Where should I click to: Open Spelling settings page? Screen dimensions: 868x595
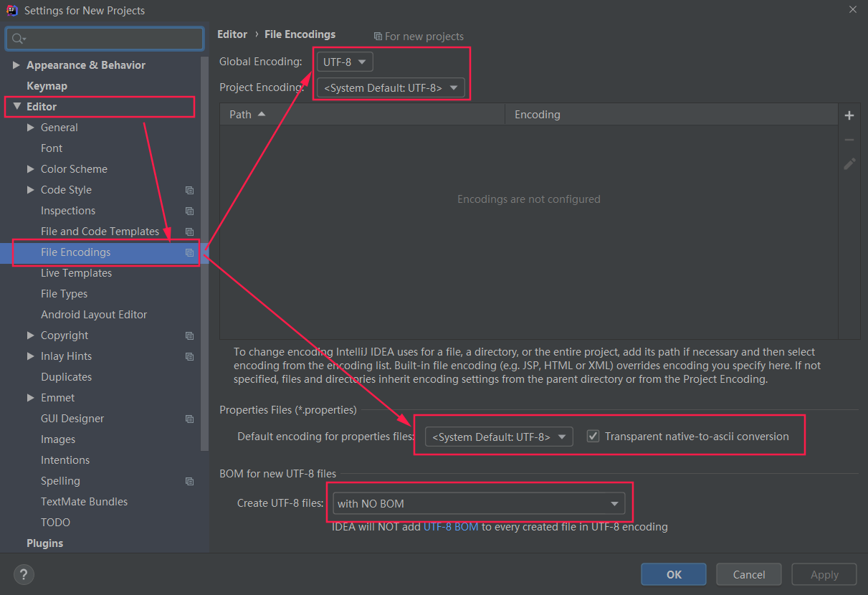pyautogui.click(x=60, y=481)
